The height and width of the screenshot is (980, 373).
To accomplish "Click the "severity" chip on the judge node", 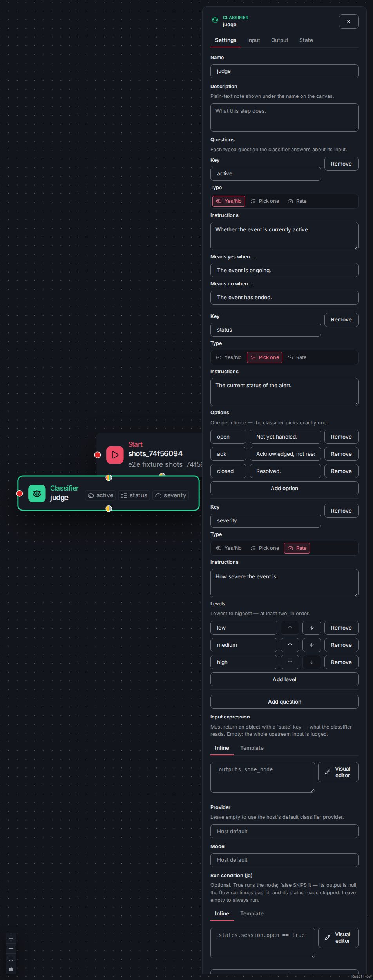I will coord(170,495).
